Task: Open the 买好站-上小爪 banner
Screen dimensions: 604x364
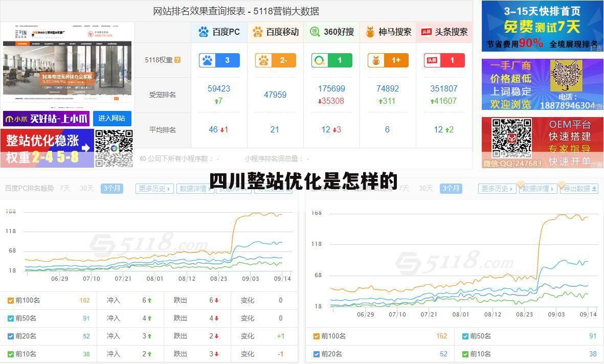Action: pyautogui.click(x=46, y=119)
